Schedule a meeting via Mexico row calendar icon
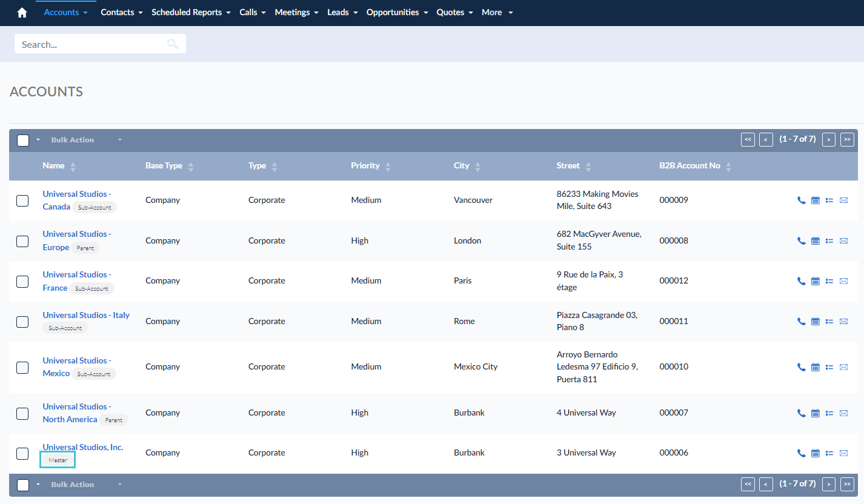The width and height of the screenshot is (864, 504). click(x=815, y=367)
